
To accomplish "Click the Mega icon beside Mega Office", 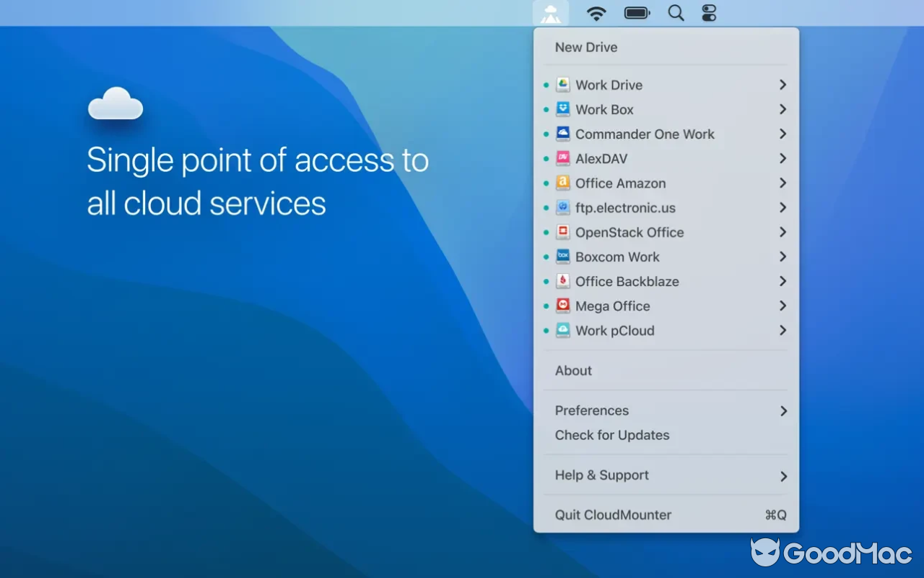I will coord(563,306).
